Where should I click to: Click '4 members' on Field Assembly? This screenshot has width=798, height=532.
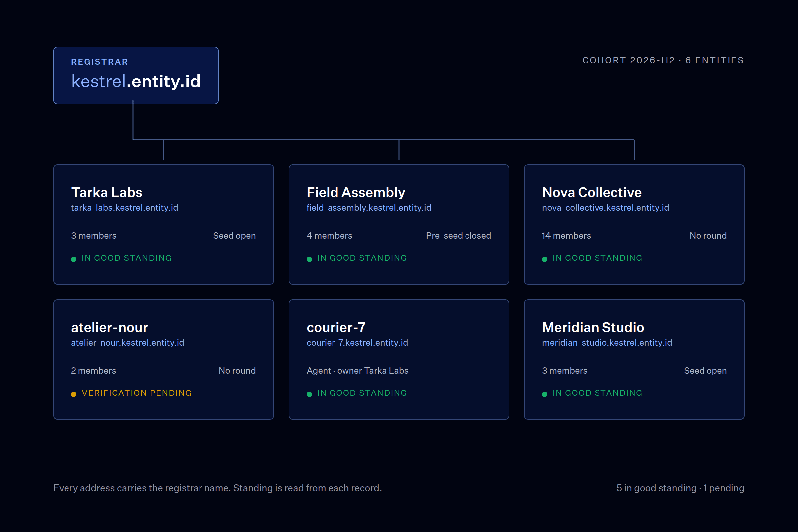pos(330,235)
